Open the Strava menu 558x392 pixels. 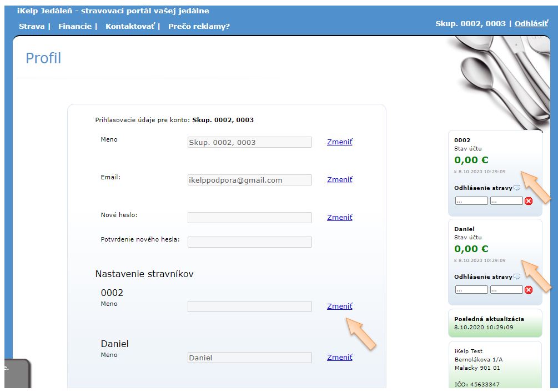[x=32, y=26]
